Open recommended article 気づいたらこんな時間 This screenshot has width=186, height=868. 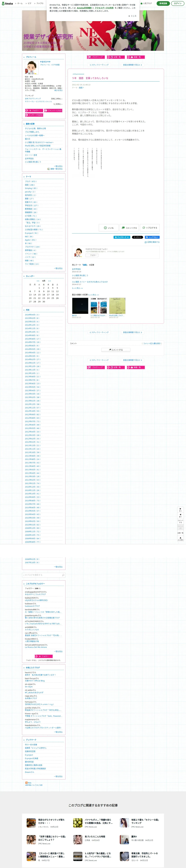pos(95,836)
